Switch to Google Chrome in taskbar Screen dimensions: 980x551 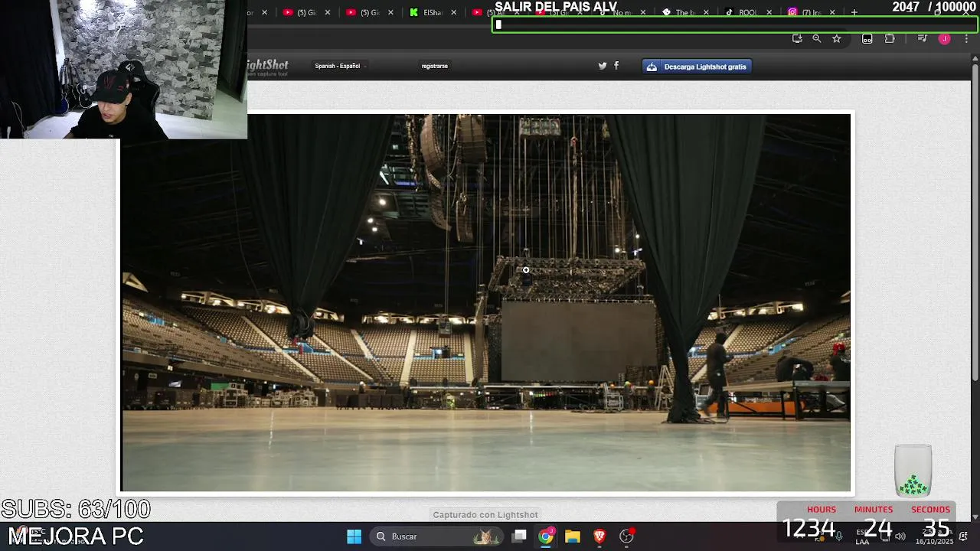546,536
